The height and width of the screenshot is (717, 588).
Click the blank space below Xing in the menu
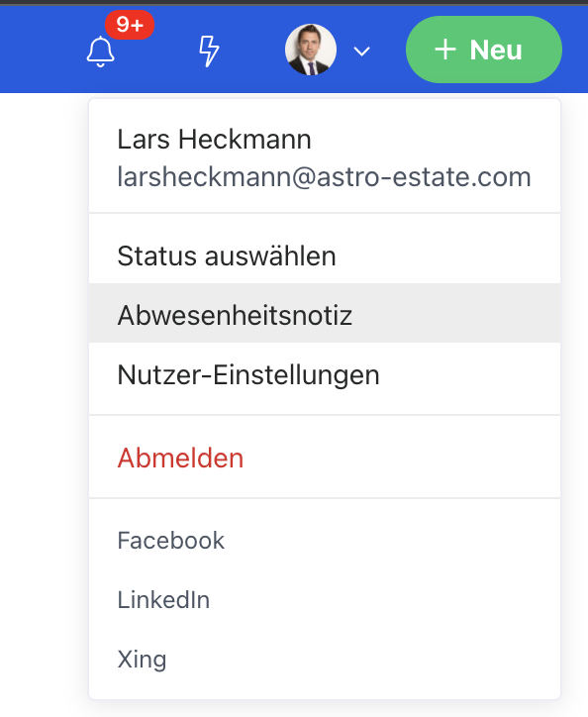point(325,688)
